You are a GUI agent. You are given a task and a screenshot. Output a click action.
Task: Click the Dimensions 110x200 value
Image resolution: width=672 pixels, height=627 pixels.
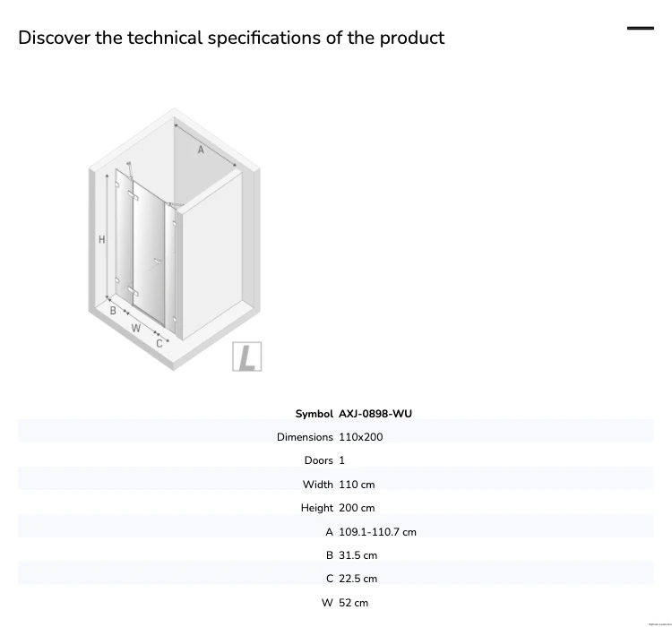[x=361, y=437]
